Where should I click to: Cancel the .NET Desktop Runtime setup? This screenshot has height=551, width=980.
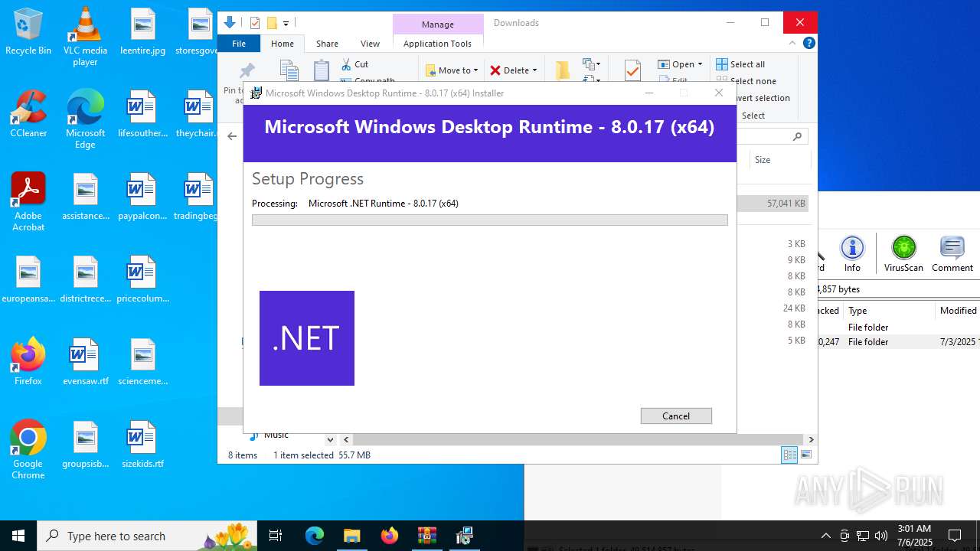tap(676, 416)
